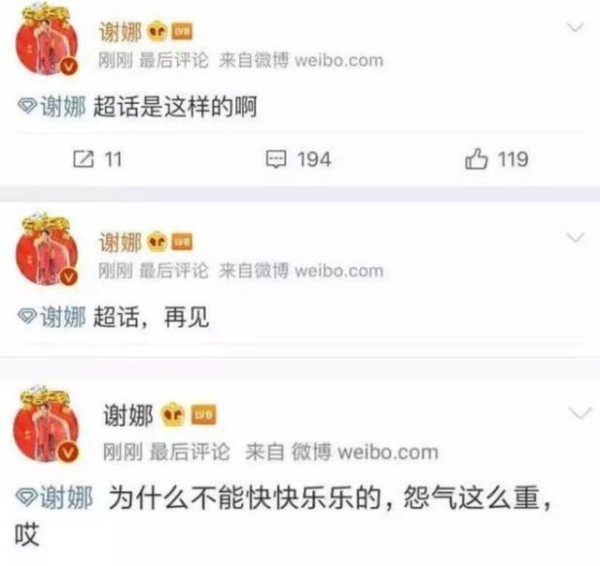Click the crown membership badge in first post
The height and width of the screenshot is (566, 600).
pyautogui.click(x=157, y=32)
